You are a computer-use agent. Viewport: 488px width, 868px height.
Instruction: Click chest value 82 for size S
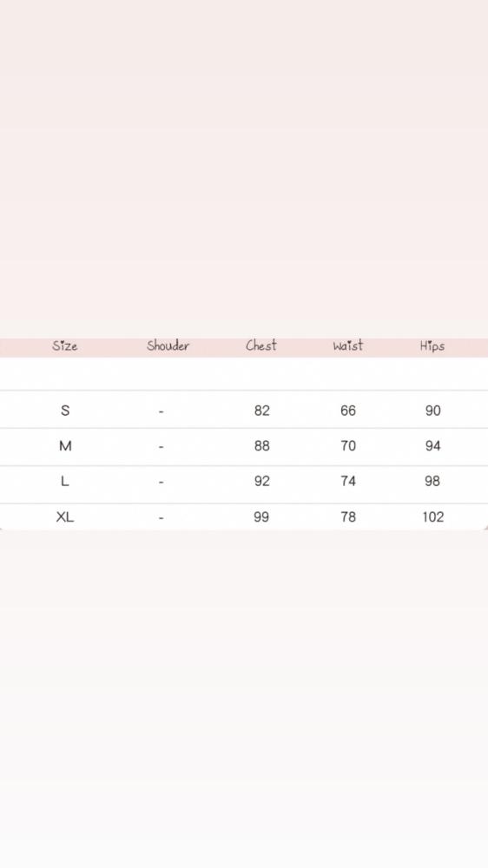coord(261,411)
